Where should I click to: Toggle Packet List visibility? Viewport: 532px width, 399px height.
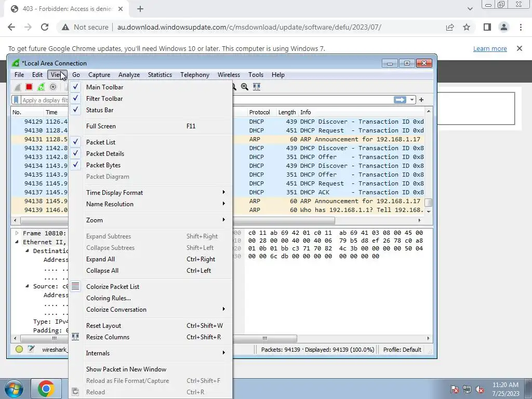pos(151,142)
